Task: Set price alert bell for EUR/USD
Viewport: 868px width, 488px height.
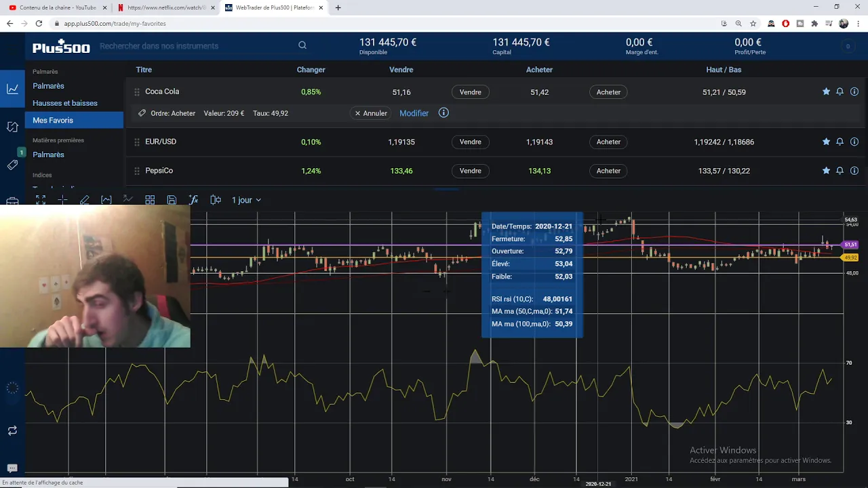Action: point(840,142)
